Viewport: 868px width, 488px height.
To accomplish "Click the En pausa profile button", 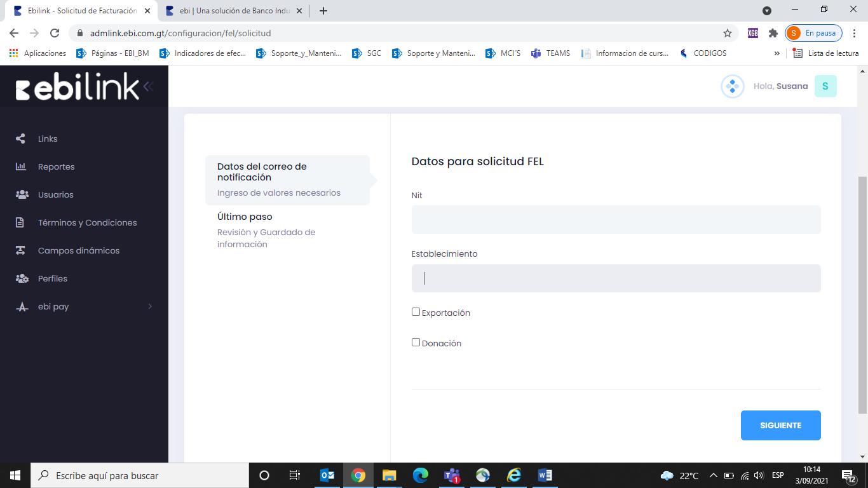I will click(x=814, y=33).
